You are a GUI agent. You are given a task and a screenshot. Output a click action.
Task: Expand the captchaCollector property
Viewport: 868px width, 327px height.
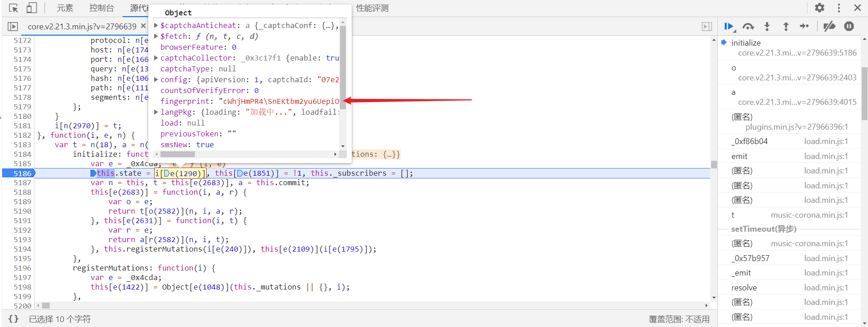point(156,58)
